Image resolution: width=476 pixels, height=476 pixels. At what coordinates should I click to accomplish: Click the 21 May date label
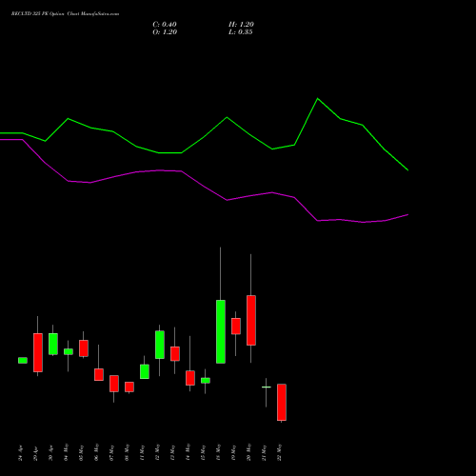(x=264, y=452)
